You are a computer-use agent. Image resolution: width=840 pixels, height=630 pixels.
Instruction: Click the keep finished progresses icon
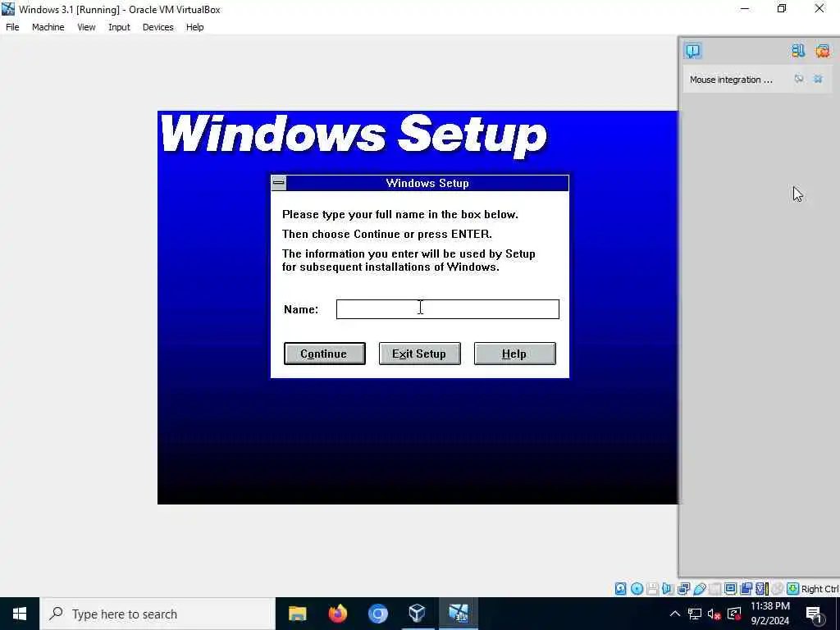tap(797, 50)
